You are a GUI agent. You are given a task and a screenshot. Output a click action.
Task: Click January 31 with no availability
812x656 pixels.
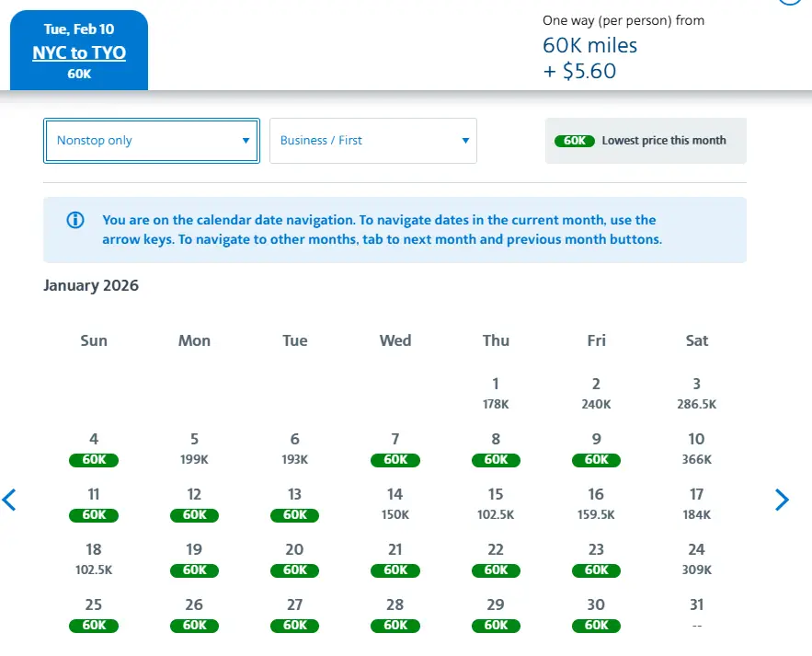point(697,614)
